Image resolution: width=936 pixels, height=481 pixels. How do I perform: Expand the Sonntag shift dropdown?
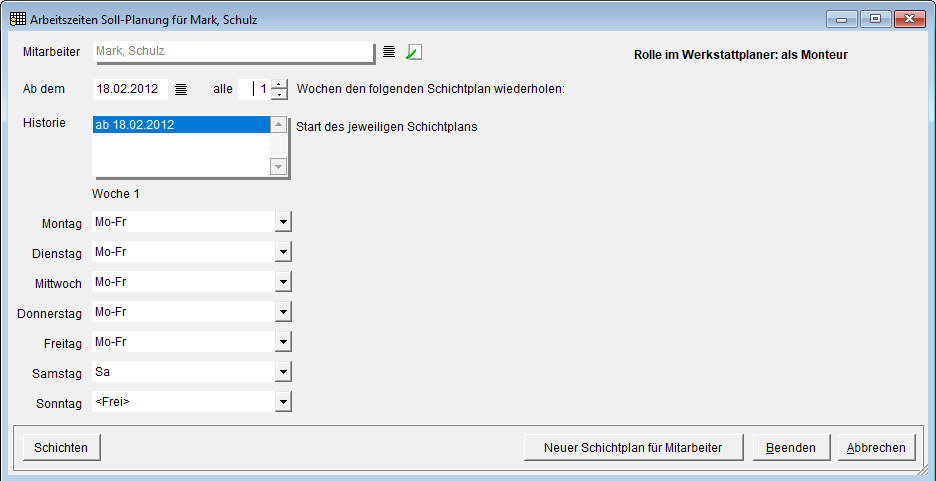coord(284,402)
